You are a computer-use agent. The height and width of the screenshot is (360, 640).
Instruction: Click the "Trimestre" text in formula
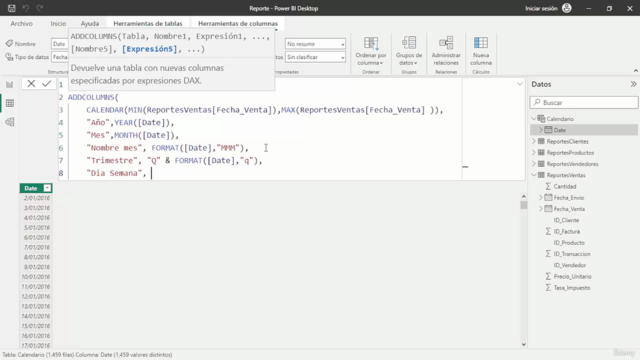(112, 160)
